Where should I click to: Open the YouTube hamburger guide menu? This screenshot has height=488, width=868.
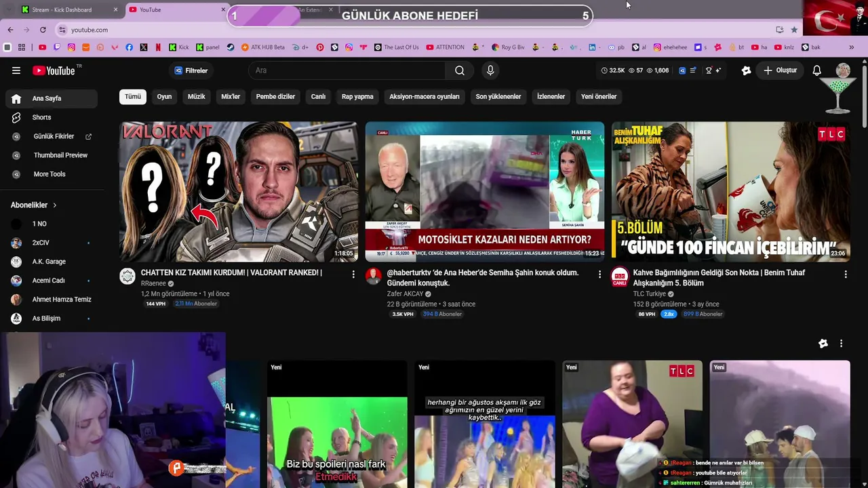(x=16, y=70)
